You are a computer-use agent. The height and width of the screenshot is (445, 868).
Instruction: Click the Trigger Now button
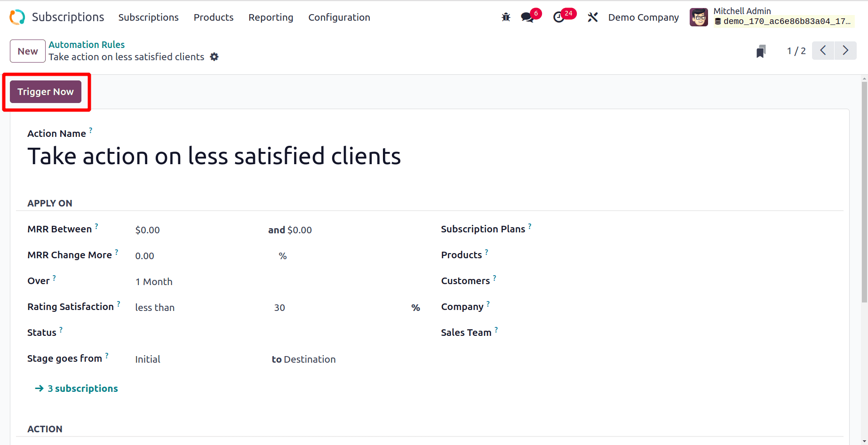click(46, 92)
